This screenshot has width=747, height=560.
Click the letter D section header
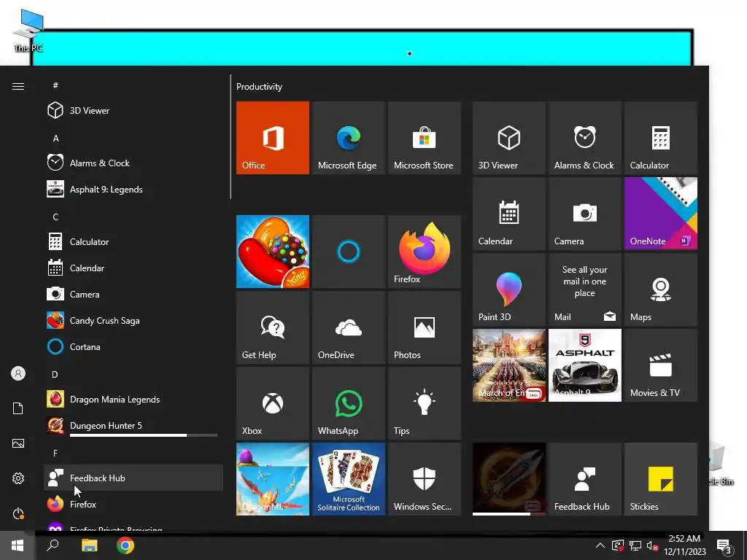(55, 375)
